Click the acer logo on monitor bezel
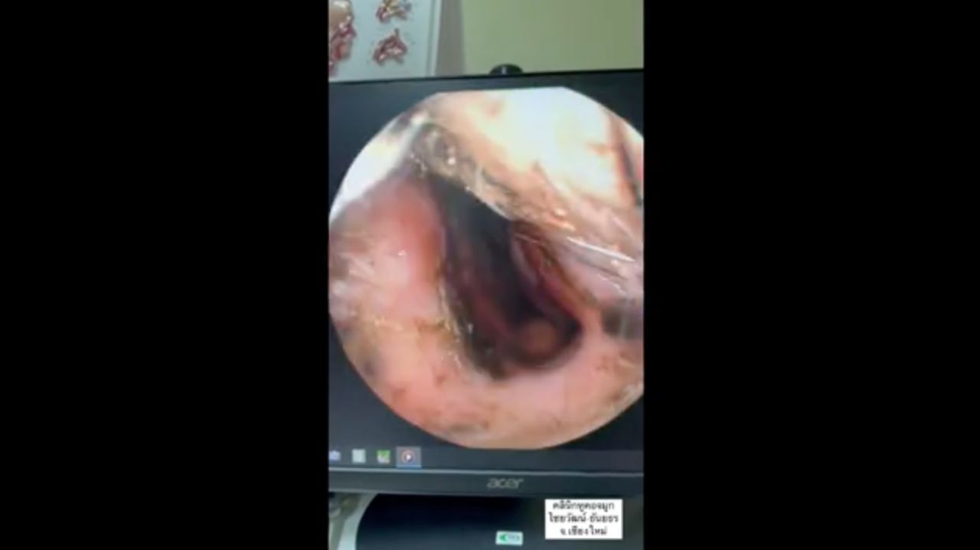The image size is (980, 550). coord(505,483)
